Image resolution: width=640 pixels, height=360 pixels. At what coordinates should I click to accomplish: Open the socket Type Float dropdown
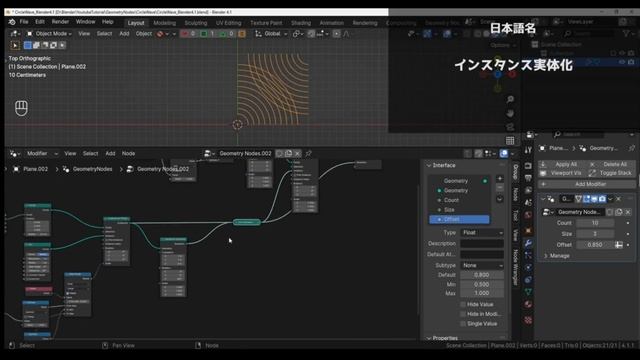(482, 233)
